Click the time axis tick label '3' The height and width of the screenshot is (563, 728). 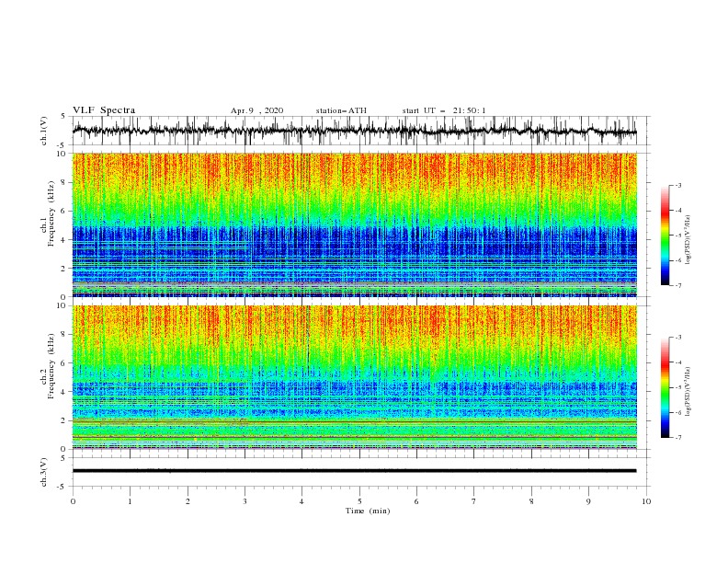click(245, 501)
